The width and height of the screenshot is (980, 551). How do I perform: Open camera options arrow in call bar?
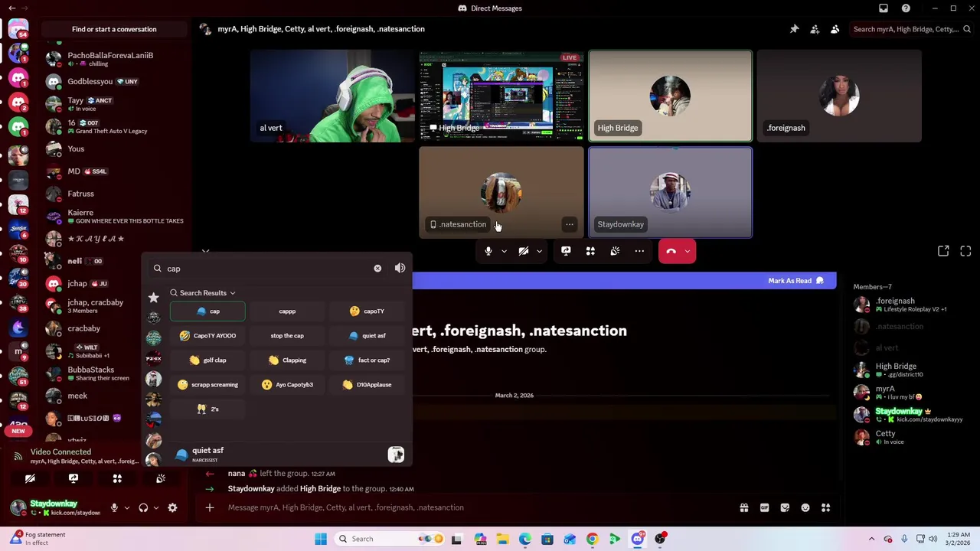pos(539,251)
